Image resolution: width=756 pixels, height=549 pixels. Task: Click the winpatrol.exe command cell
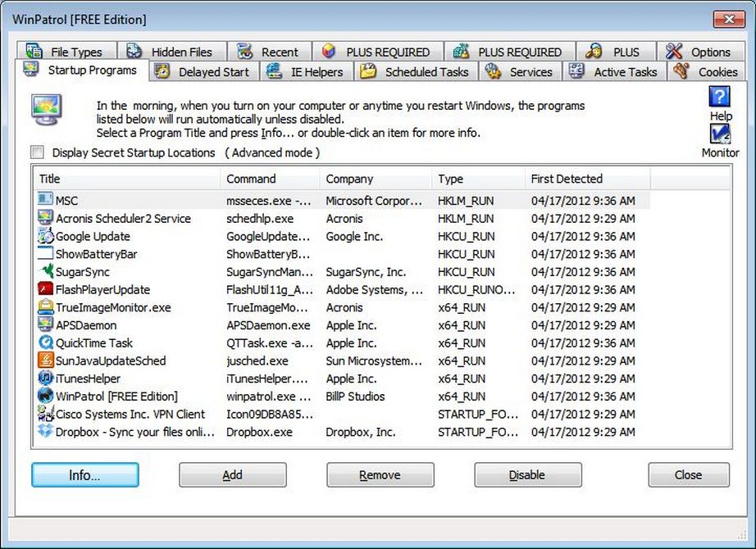click(x=269, y=397)
